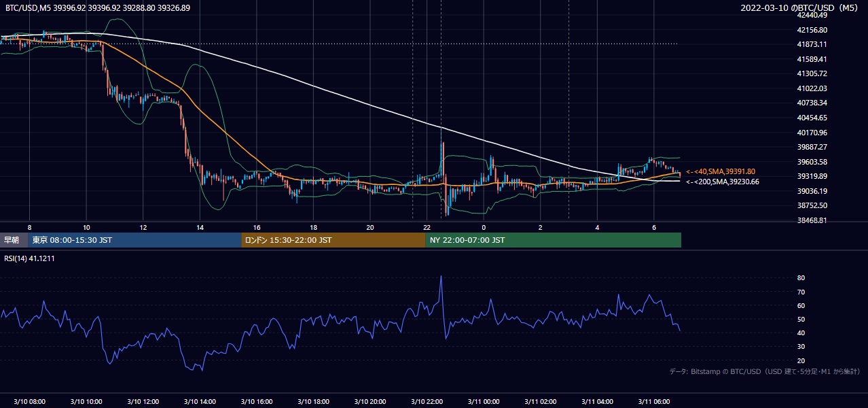Image resolution: width=868 pixels, height=408 pixels.
Task: Click hour label 22 under the price chart
Action: 427,227
